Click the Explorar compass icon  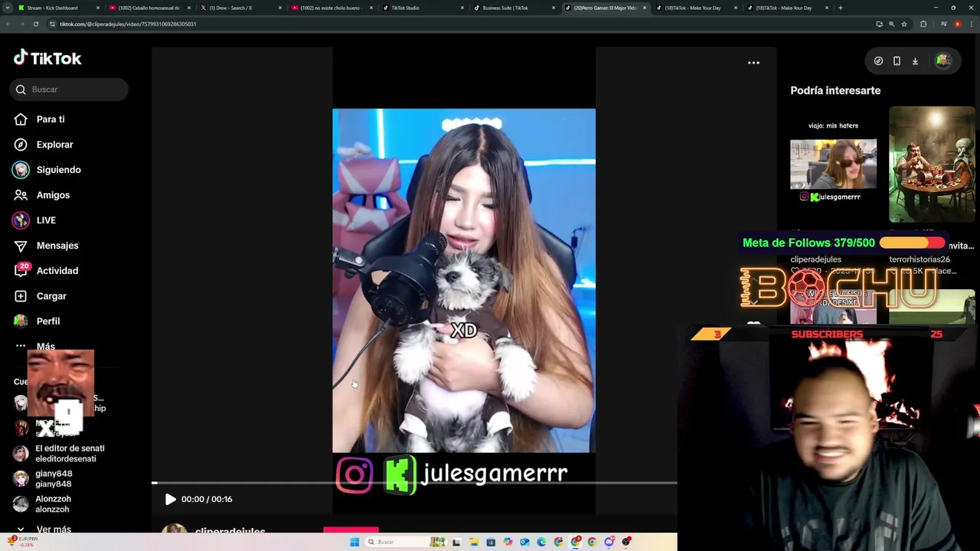[21, 145]
